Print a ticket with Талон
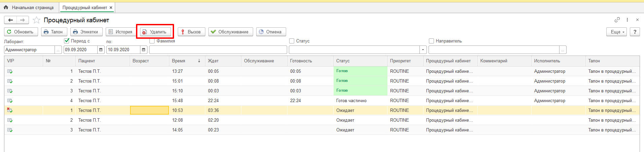Image resolution: width=644 pixels, height=152 pixels. coord(54,32)
